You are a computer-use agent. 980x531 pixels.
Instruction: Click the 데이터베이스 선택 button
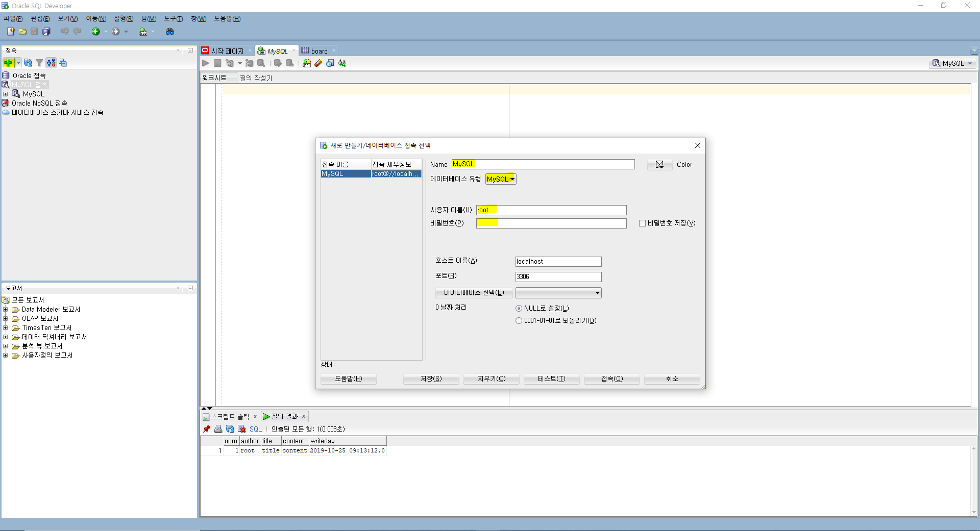coord(474,293)
